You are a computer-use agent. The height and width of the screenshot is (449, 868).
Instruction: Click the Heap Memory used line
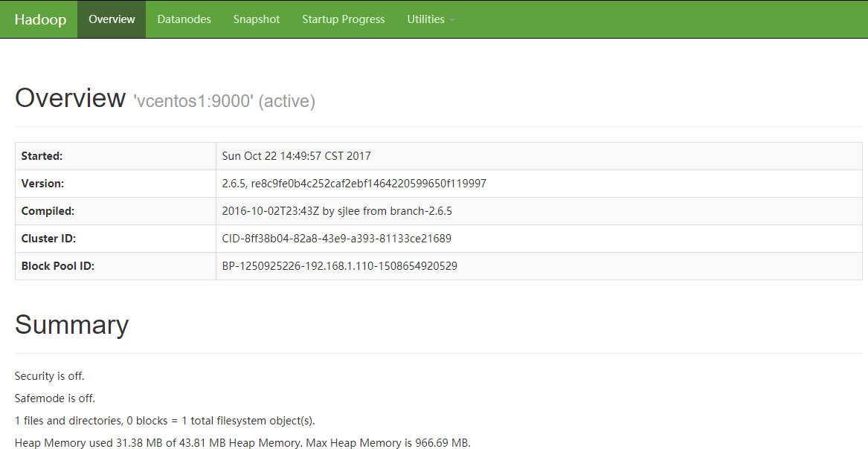click(x=242, y=443)
